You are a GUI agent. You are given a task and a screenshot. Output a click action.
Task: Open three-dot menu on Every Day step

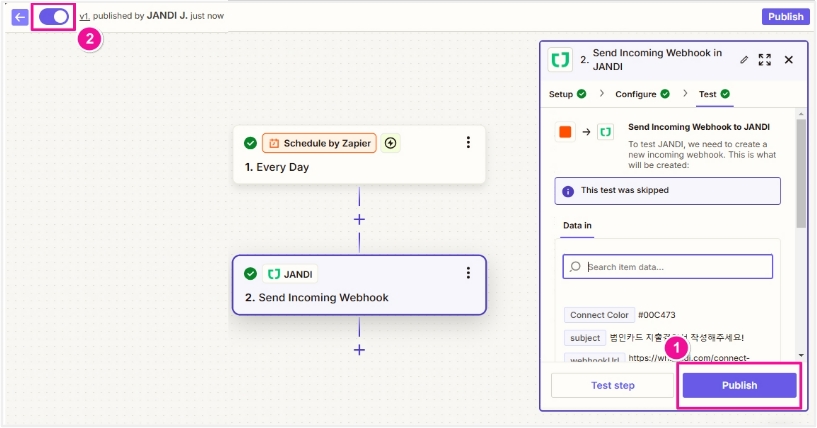click(468, 143)
